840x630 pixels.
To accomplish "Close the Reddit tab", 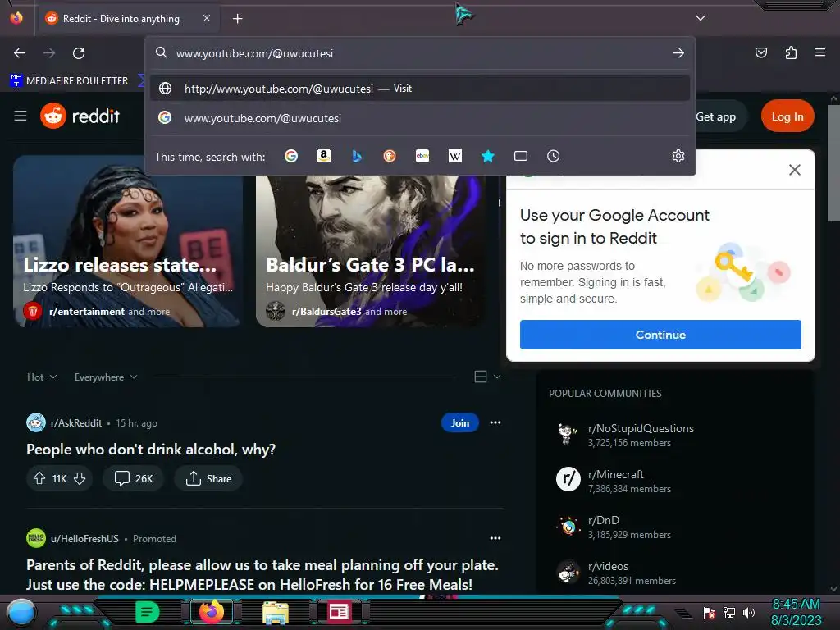I will point(207,18).
